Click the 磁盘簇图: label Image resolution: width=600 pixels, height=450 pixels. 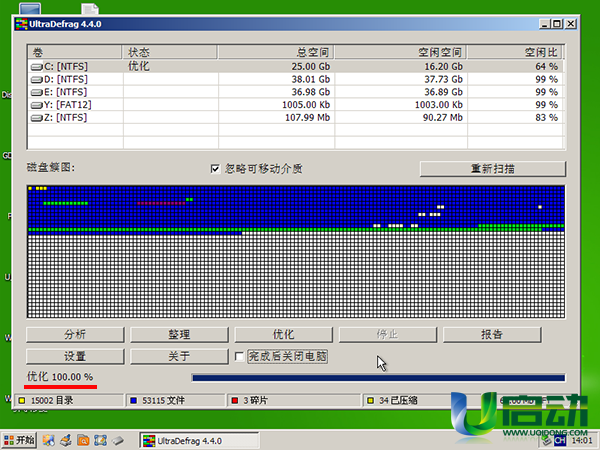pos(51,167)
